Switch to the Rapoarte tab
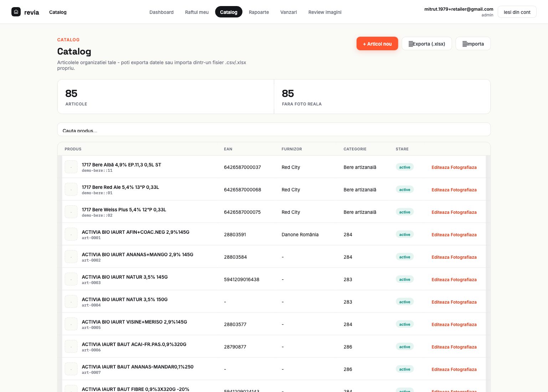 pyautogui.click(x=259, y=12)
